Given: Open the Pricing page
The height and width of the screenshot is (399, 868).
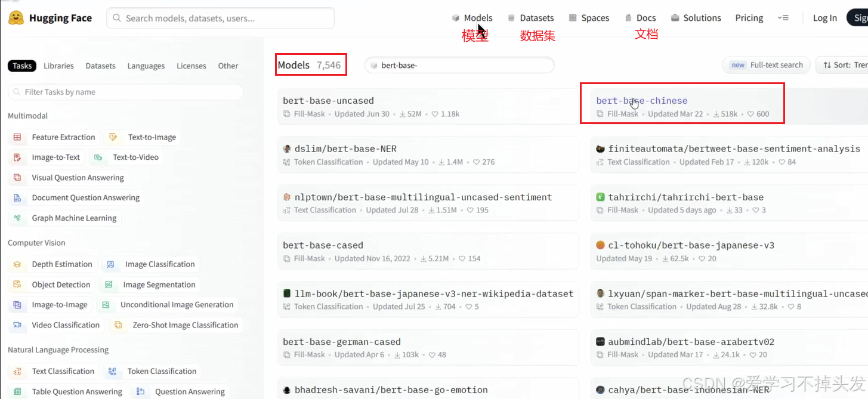Looking at the screenshot, I should 749,18.
